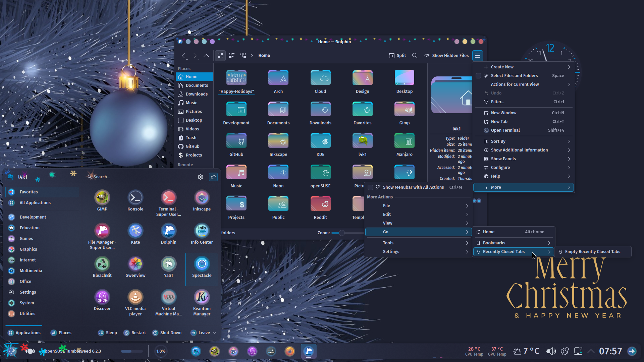Choose Open Terminal menu entry
Viewport: 644px width, 362px height.
click(524, 130)
